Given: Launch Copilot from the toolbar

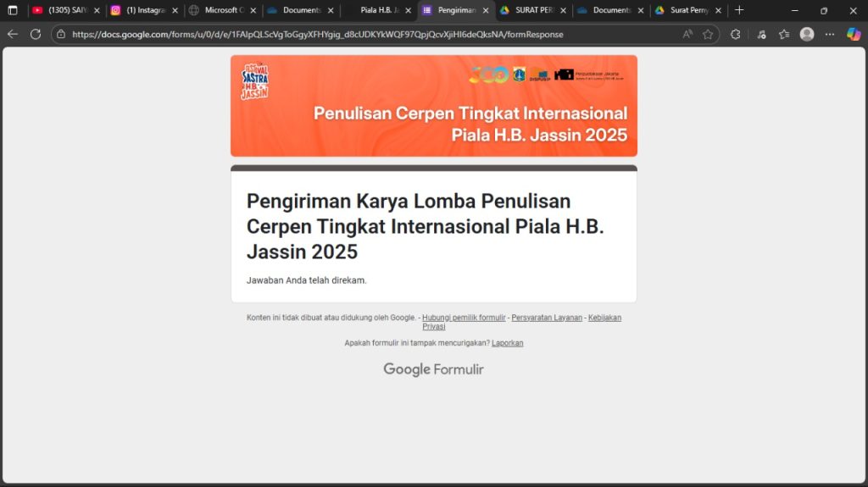Looking at the screenshot, I should [854, 35].
